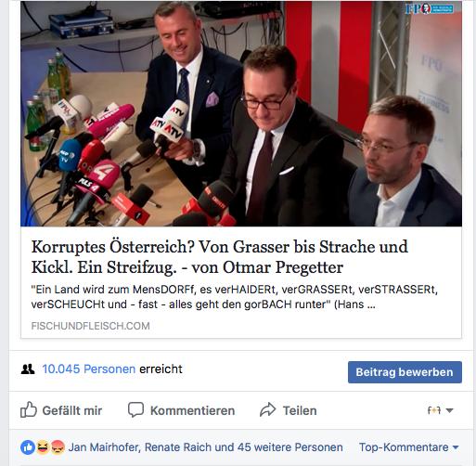The height and width of the screenshot is (466, 476).
Task: Open the 10.045 Personen reach link
Action: point(89,369)
